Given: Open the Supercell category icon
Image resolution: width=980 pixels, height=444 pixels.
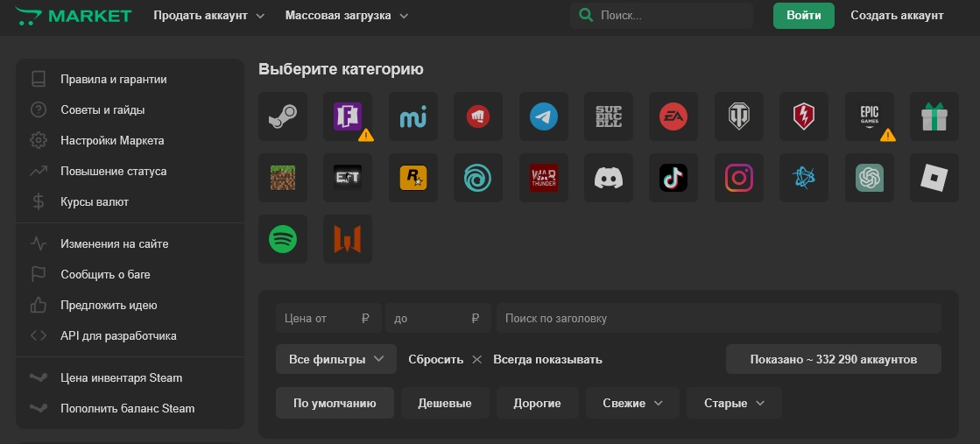Looking at the screenshot, I should tap(609, 116).
